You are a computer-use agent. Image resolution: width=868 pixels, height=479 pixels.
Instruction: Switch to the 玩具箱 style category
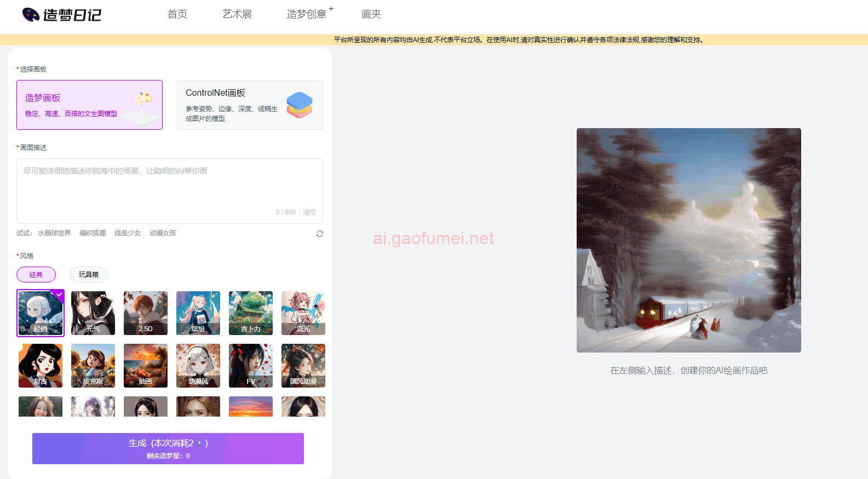pyautogui.click(x=88, y=275)
